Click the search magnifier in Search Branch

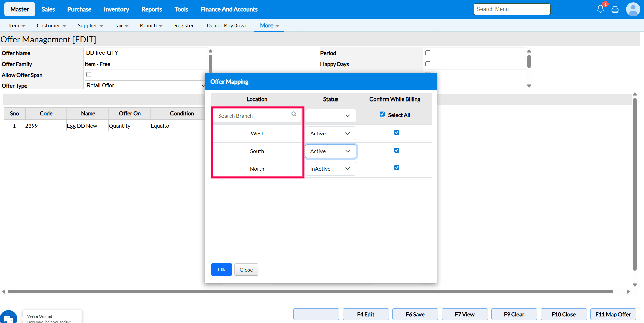(294, 114)
